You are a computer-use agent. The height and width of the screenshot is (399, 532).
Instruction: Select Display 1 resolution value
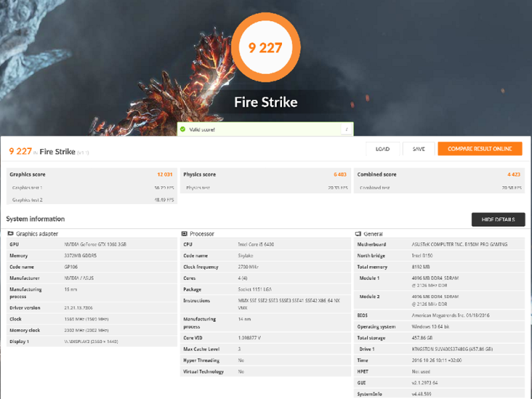click(x=91, y=341)
